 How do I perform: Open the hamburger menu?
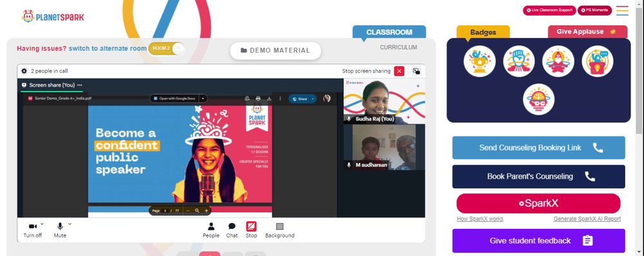622,11
